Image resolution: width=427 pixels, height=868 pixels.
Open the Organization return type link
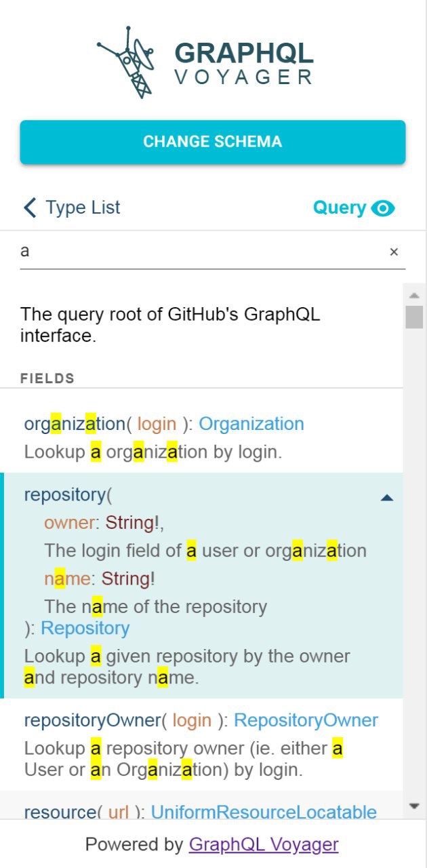(251, 425)
